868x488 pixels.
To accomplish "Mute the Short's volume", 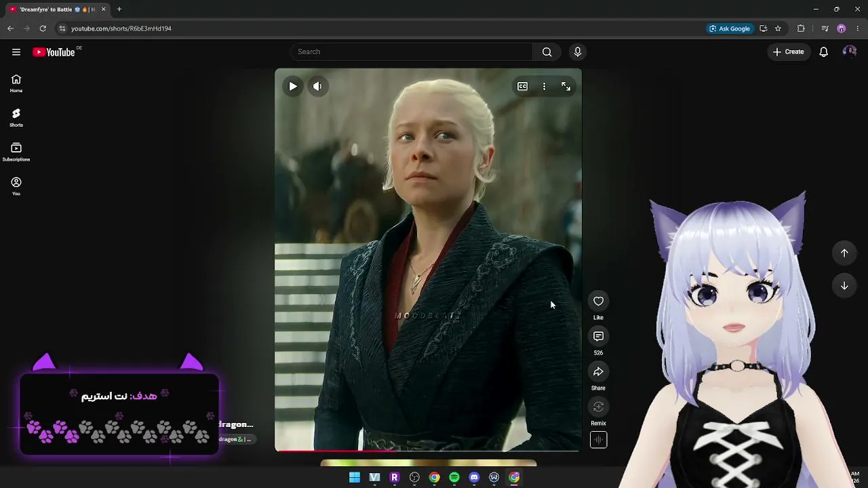I will [x=317, y=87].
